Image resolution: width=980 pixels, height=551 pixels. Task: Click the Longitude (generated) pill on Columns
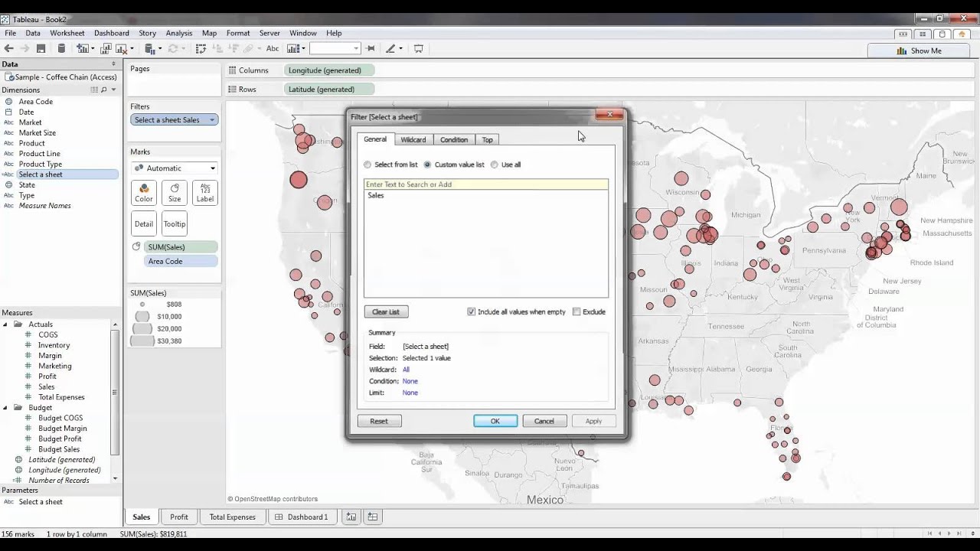tap(329, 70)
